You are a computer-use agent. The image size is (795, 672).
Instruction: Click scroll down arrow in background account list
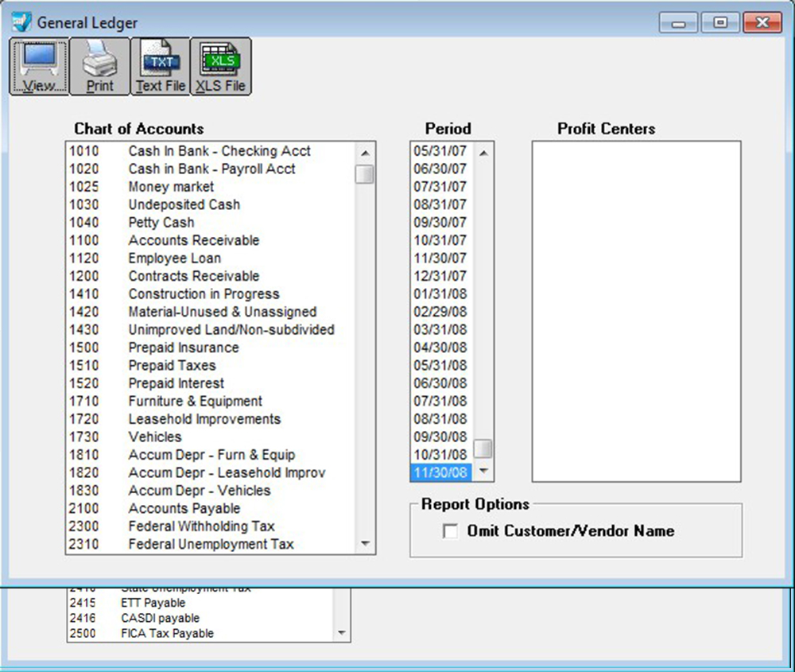(x=341, y=632)
